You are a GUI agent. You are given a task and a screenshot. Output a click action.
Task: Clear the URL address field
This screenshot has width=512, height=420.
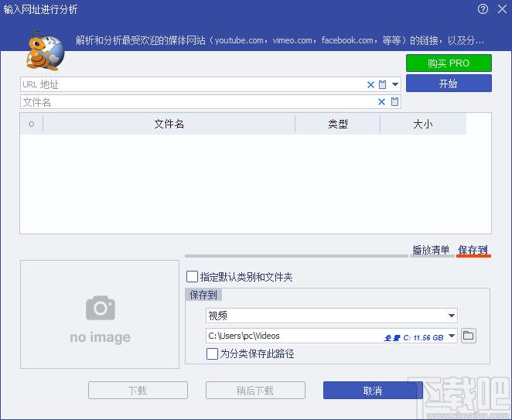pyautogui.click(x=370, y=85)
